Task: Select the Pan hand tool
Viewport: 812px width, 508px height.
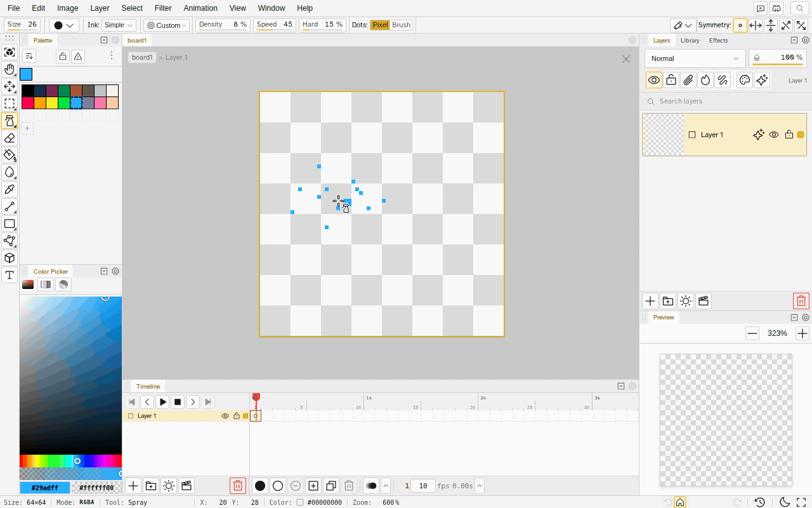Action: click(10, 69)
